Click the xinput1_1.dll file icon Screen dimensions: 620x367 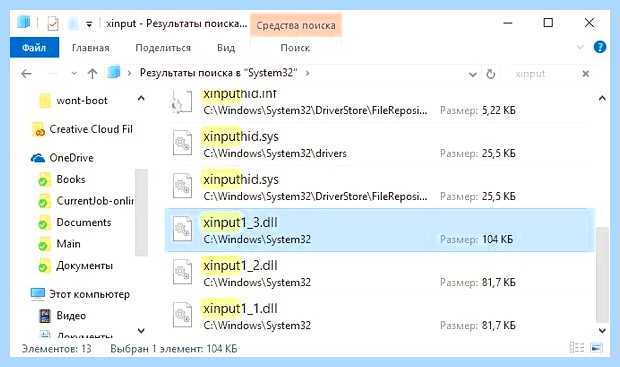[183, 315]
